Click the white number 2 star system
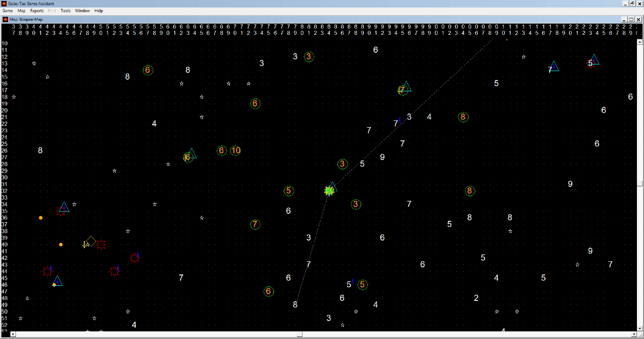 [476, 298]
